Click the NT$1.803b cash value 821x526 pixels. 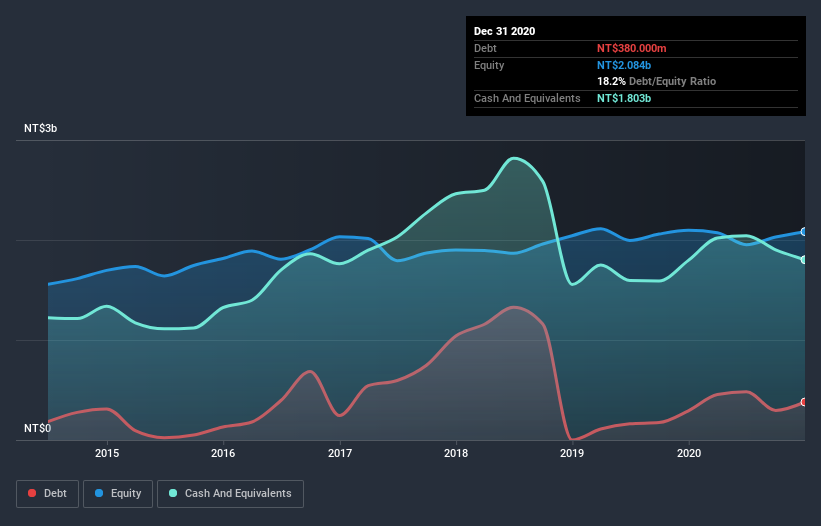pyautogui.click(x=624, y=98)
